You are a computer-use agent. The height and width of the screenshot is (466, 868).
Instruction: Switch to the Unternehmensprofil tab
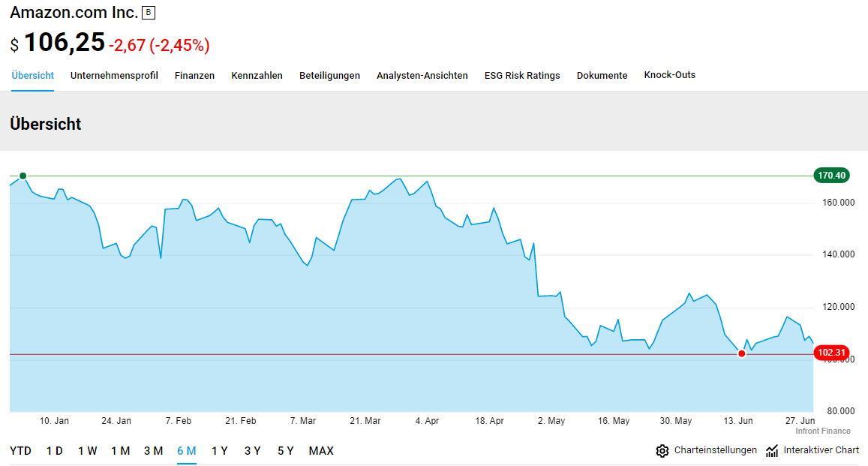point(114,76)
